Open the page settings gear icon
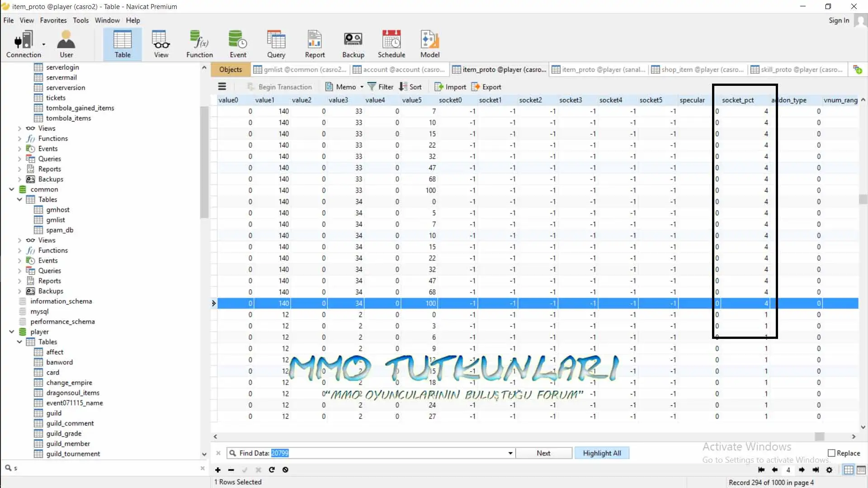The image size is (868, 488). point(829,470)
